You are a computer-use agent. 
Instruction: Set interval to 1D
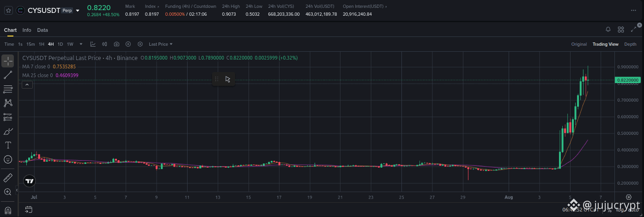pyautogui.click(x=60, y=44)
